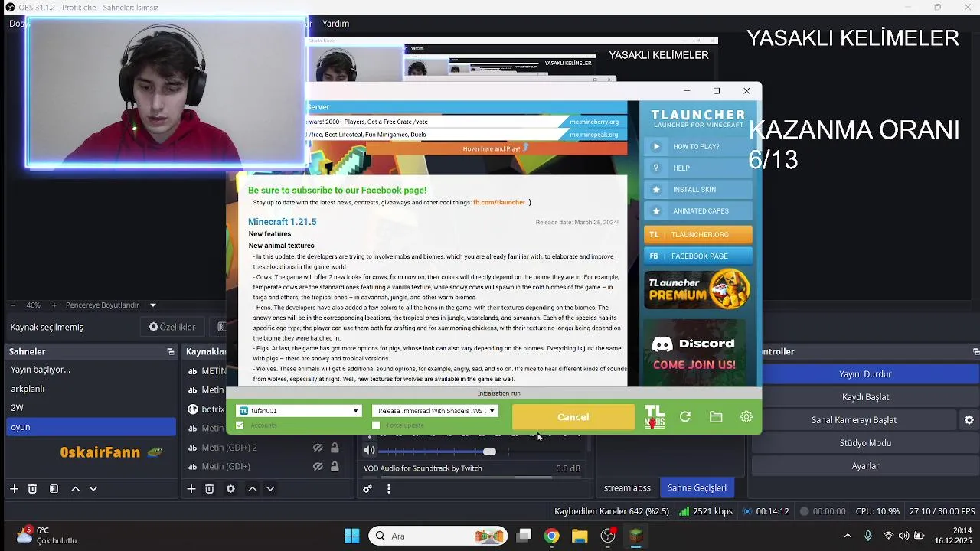Select the 2W scene
The image size is (980, 551).
click(91, 408)
